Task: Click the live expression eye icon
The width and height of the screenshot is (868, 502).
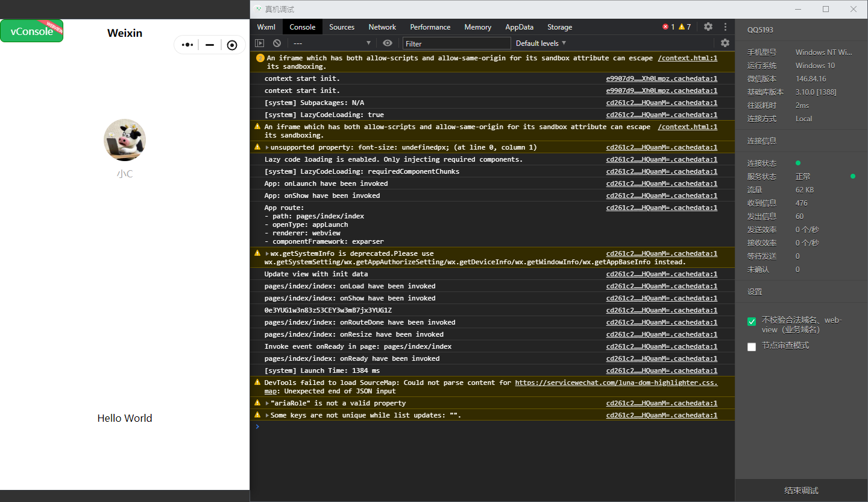Action: coord(388,43)
